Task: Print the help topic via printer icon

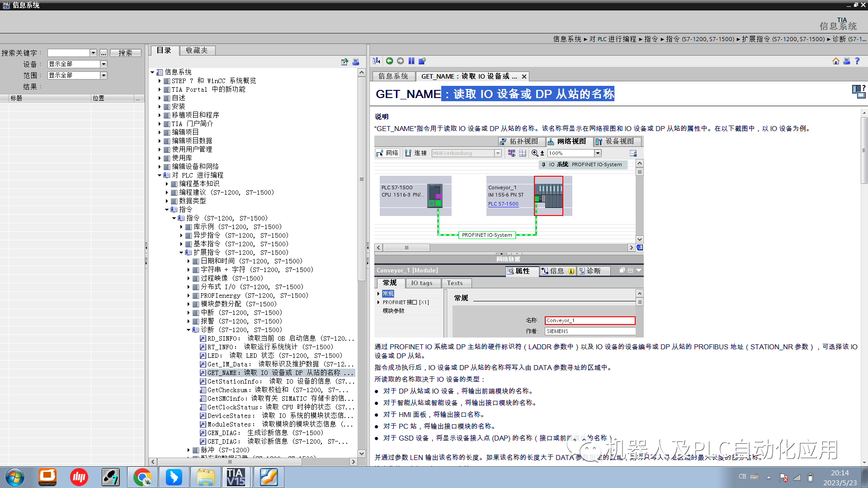Action: click(847, 61)
